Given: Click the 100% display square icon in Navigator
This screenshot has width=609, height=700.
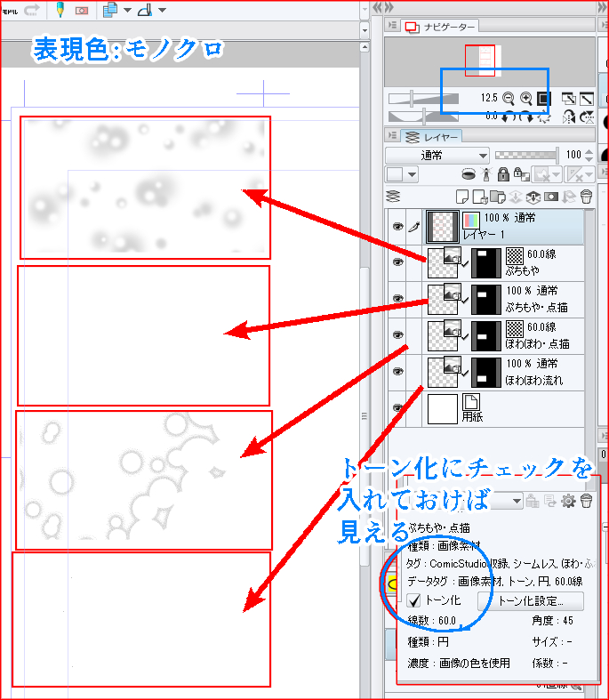Looking at the screenshot, I should pyautogui.click(x=544, y=98).
